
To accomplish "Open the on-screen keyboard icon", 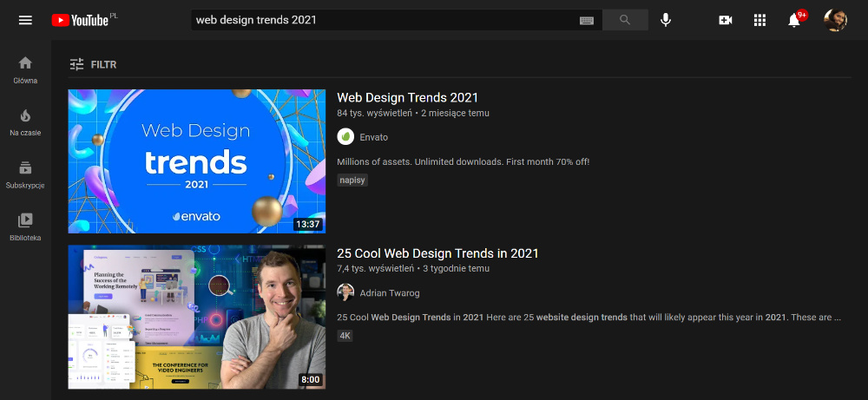I will tap(587, 21).
